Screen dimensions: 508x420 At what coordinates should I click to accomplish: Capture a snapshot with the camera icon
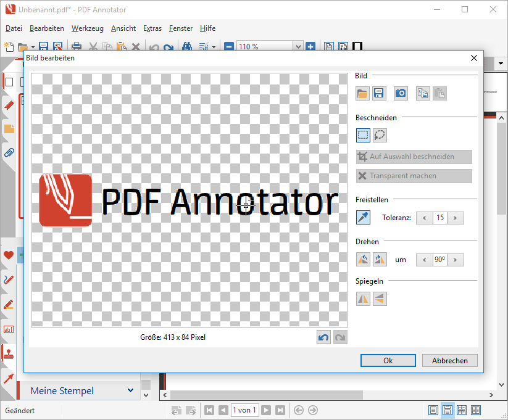pyautogui.click(x=401, y=93)
